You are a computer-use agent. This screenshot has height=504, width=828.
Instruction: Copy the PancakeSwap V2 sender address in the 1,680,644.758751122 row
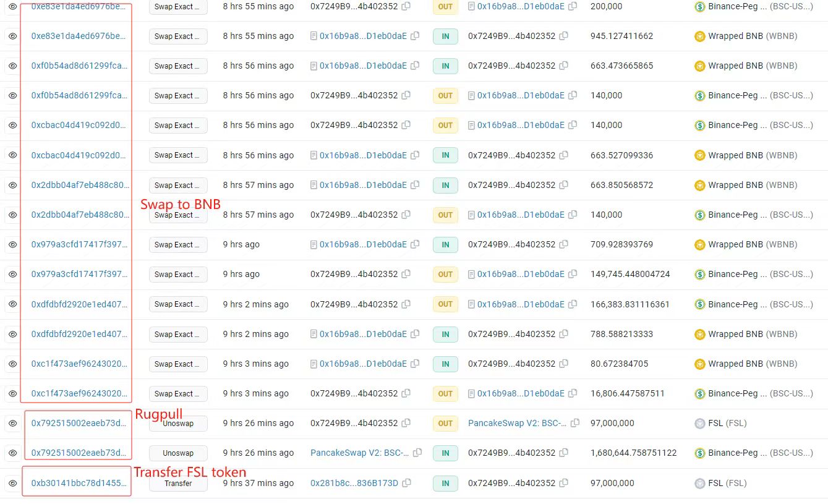pyautogui.click(x=417, y=453)
